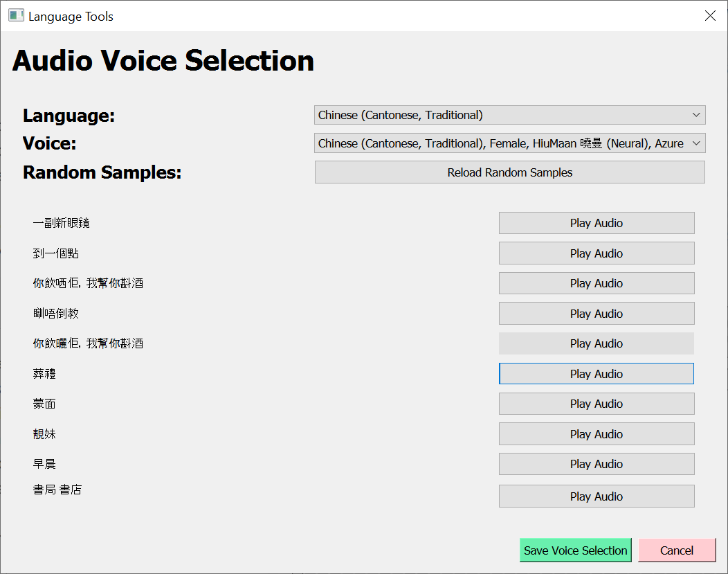Play audio for 你飲曬佢, 我幫你斟酒
Screen dimensions: 728x574
click(596, 343)
